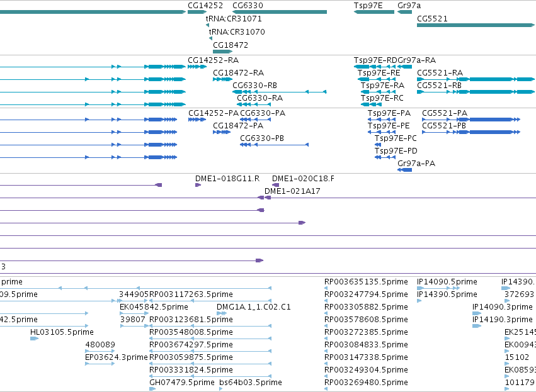Viewport: 536px width, 392px height.
Task: Select protein Tsp97E-PE
Action: point(389,126)
